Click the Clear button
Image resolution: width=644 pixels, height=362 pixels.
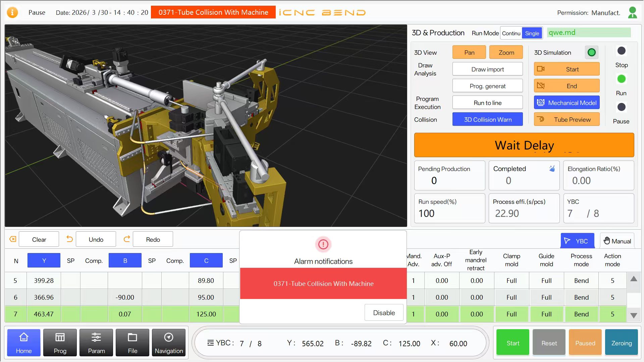pyautogui.click(x=39, y=239)
